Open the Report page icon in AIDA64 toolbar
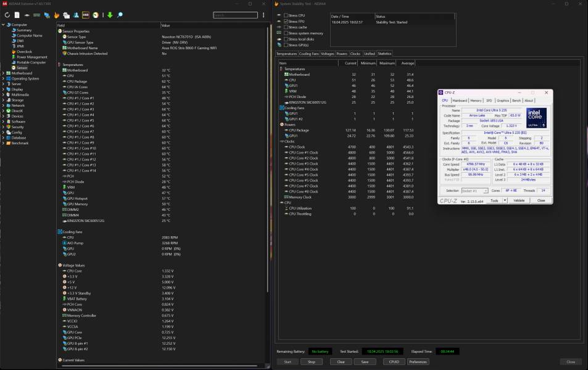This screenshot has width=588, height=370. (x=17, y=15)
